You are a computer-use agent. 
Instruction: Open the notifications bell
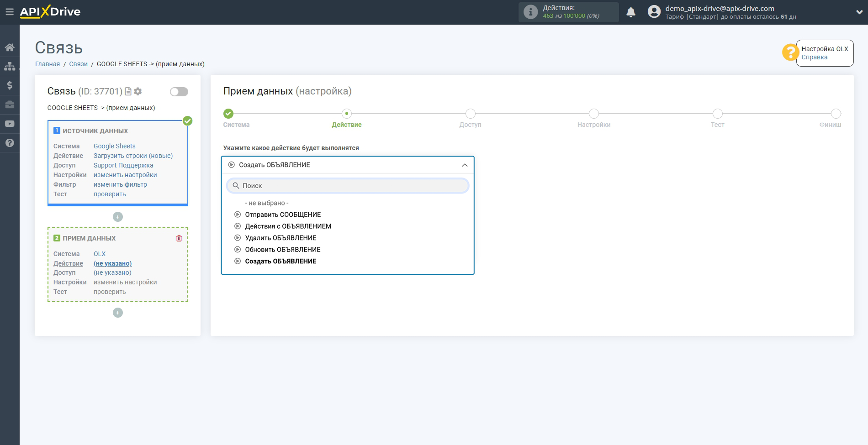pos(631,12)
